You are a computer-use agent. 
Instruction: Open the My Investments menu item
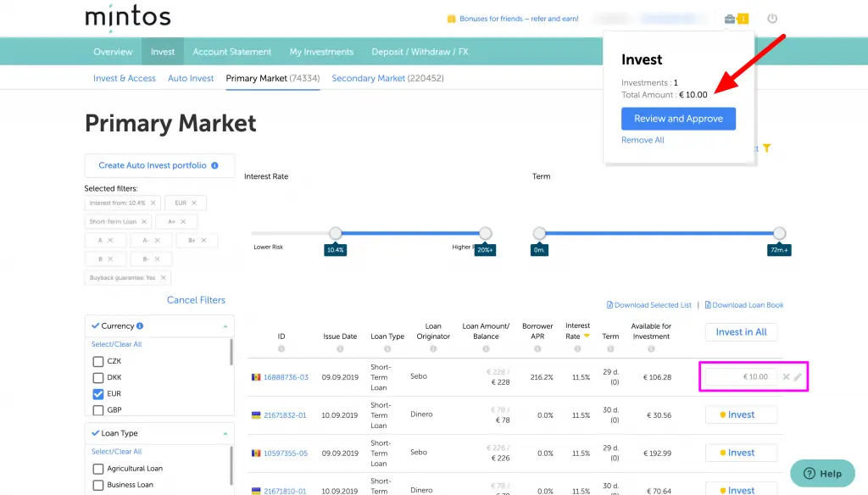click(x=321, y=51)
